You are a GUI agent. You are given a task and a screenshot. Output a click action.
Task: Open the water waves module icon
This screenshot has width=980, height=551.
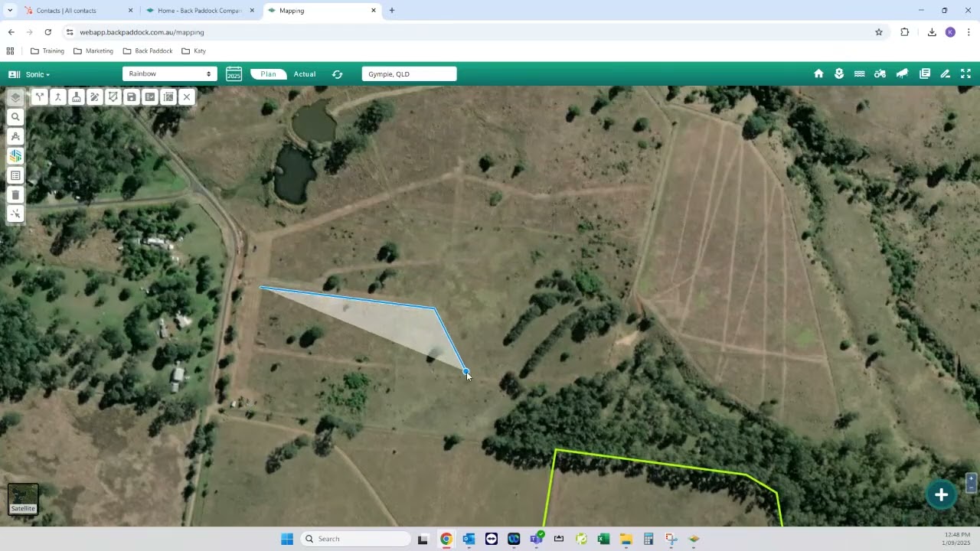click(x=859, y=73)
